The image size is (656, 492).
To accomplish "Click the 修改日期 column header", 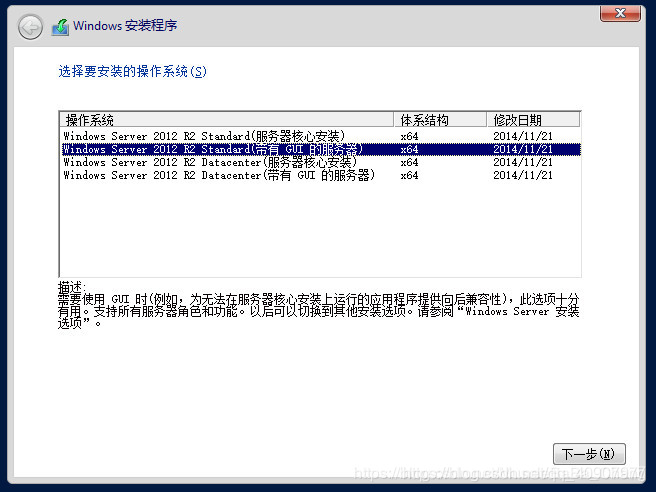I will [x=533, y=120].
